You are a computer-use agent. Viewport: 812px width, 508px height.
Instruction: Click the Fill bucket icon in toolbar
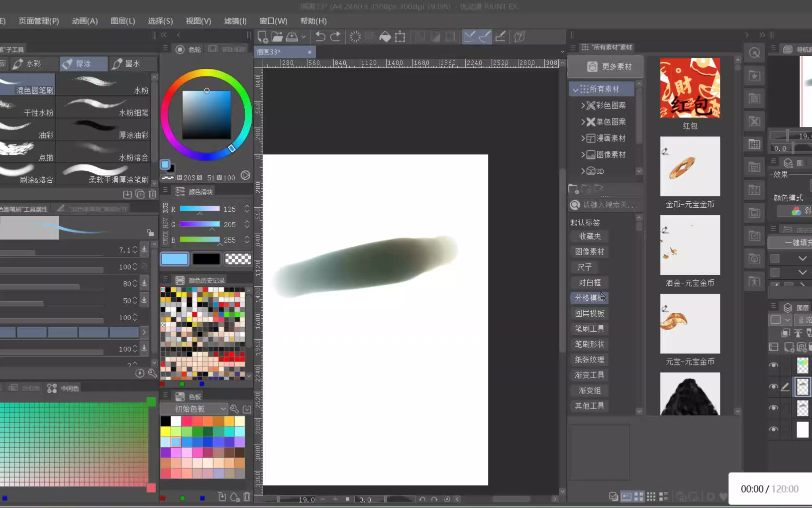(385, 37)
